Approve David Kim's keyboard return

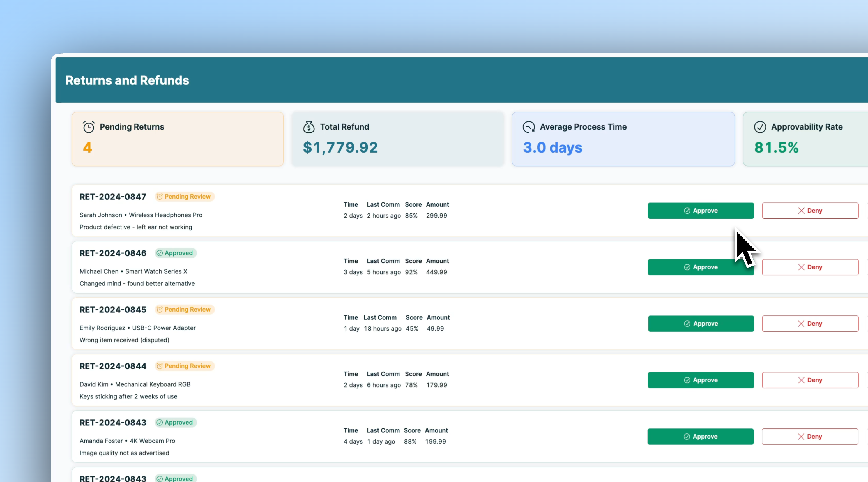click(701, 380)
